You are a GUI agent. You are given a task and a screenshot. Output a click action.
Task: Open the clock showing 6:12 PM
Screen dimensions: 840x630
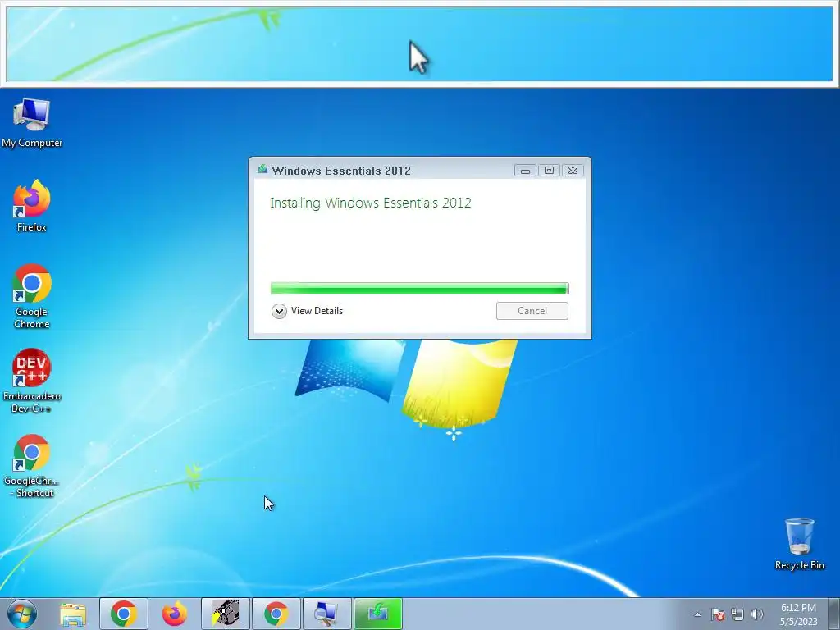798,614
